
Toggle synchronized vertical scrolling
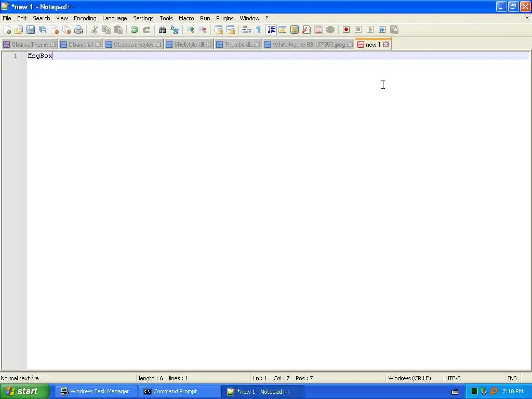[x=219, y=30]
